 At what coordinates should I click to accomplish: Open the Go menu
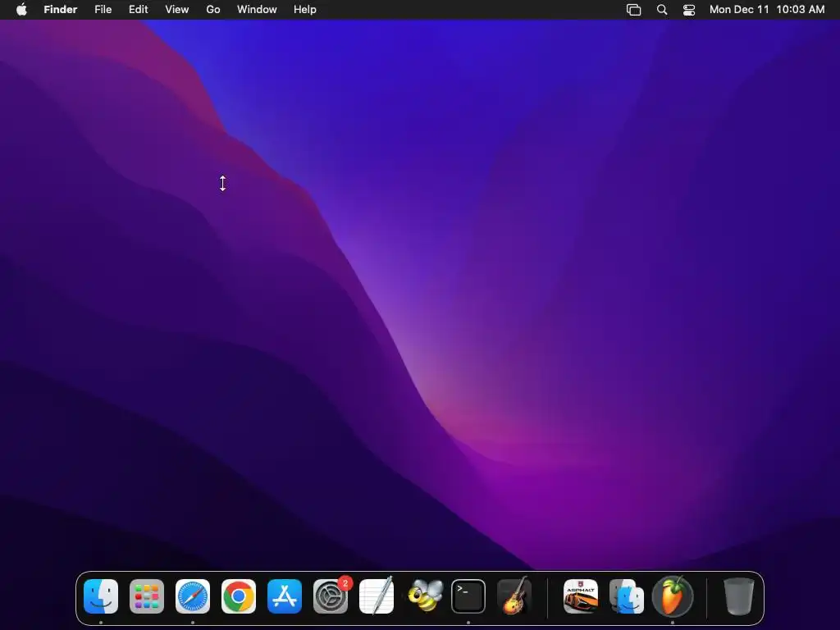pos(213,10)
